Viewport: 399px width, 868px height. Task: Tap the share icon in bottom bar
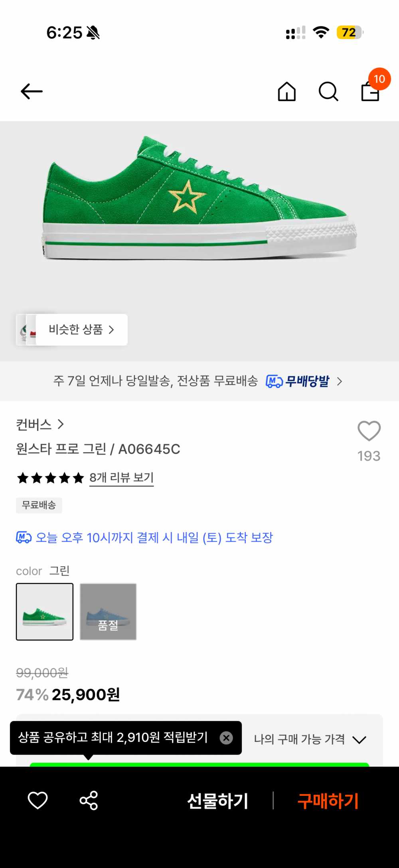(89, 801)
